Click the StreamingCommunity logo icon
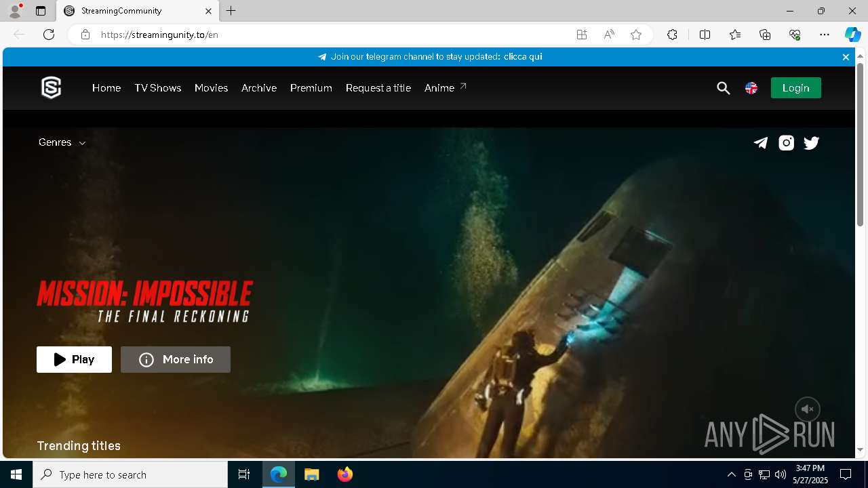868x488 pixels. (51, 88)
